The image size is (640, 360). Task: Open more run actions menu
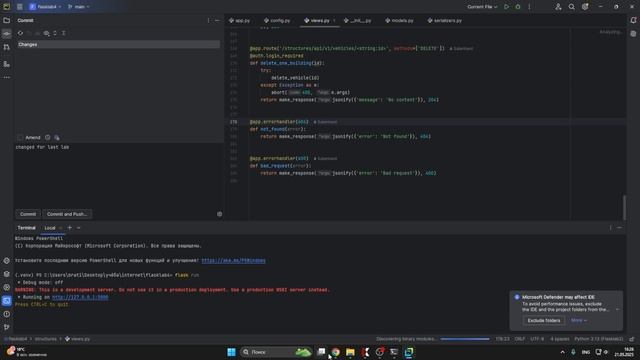[x=529, y=7]
